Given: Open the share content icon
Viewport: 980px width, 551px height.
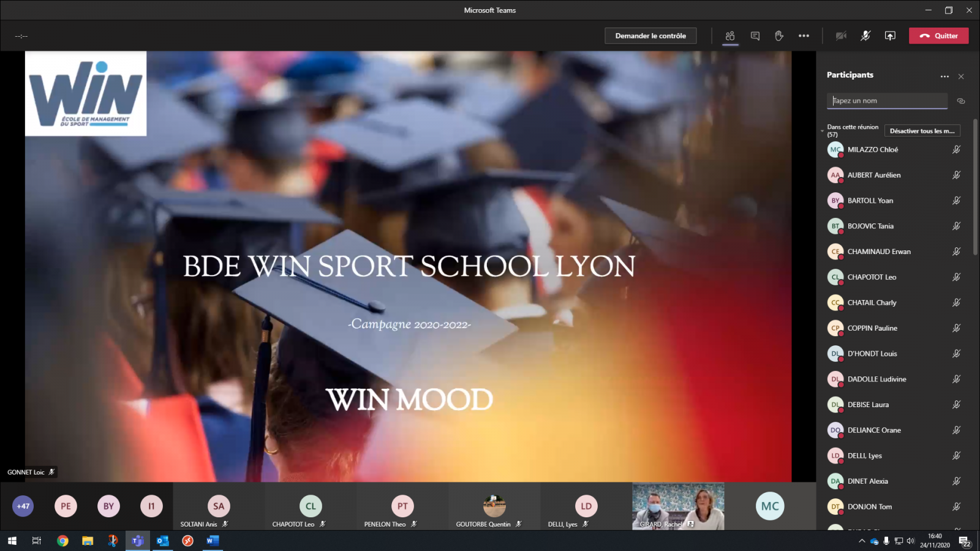Looking at the screenshot, I should point(890,36).
